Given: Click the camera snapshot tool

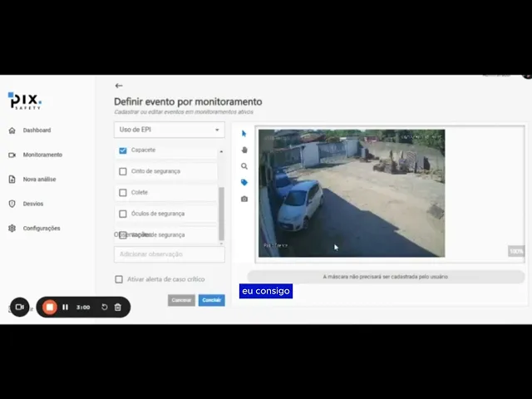Looking at the screenshot, I should pos(244,199).
